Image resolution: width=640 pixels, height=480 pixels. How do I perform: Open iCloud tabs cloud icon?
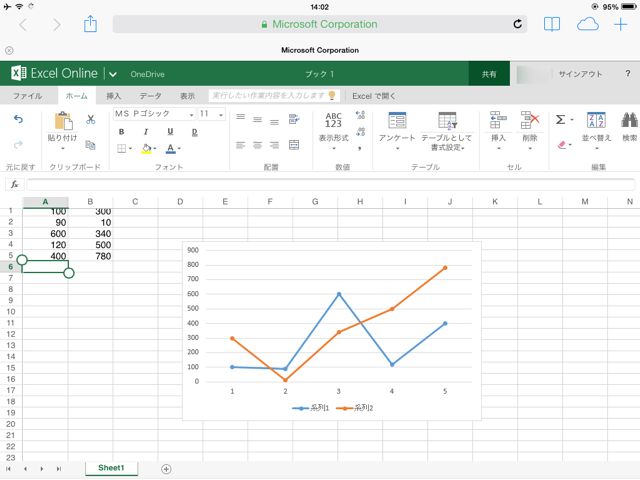588,24
